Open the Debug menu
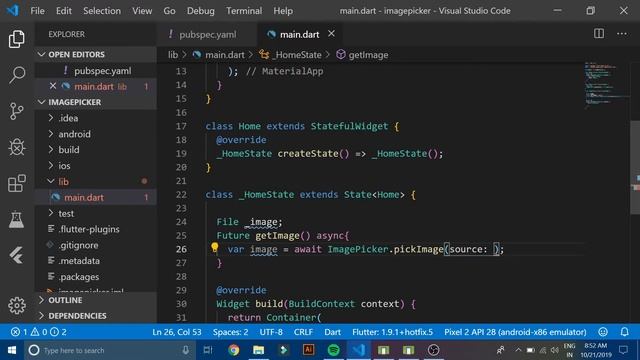640x360 pixels. (x=200, y=11)
